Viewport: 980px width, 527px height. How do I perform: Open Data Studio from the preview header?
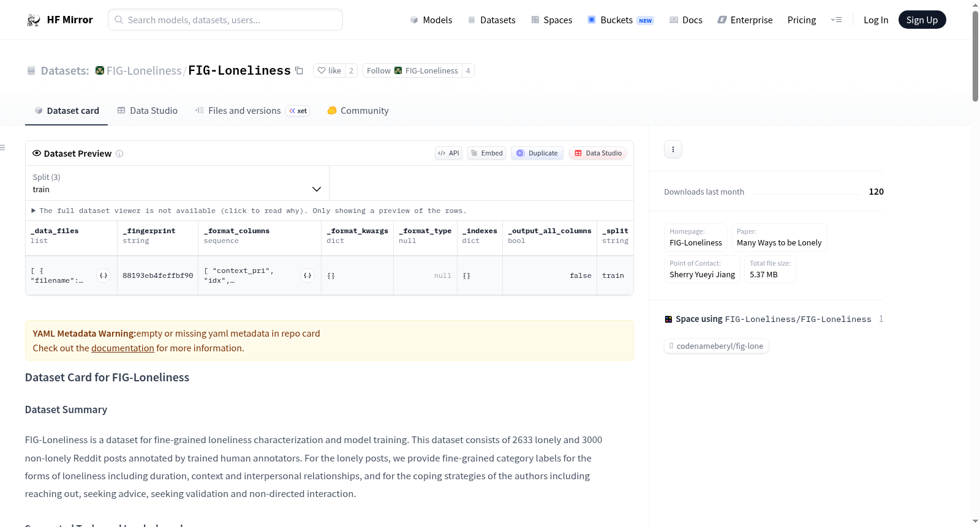[x=598, y=153]
